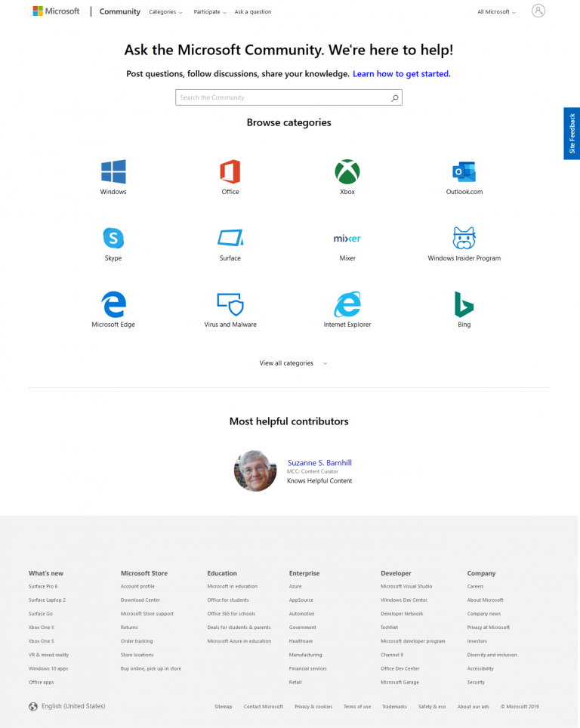Open Privacy & cookies footer link

click(313, 707)
